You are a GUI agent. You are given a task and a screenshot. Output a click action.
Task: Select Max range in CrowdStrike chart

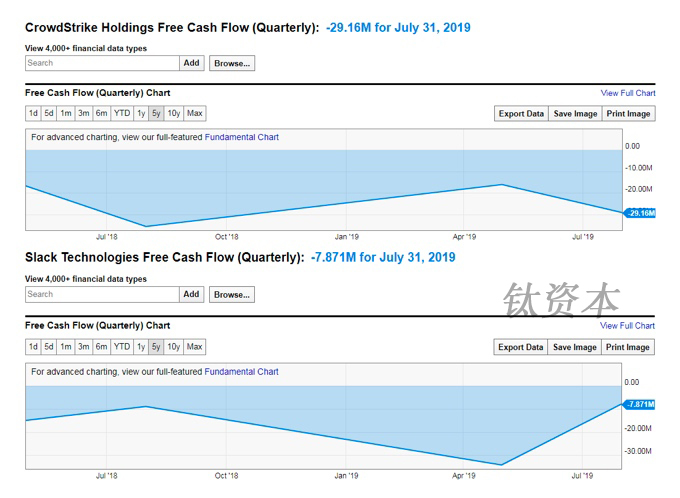[195, 114]
